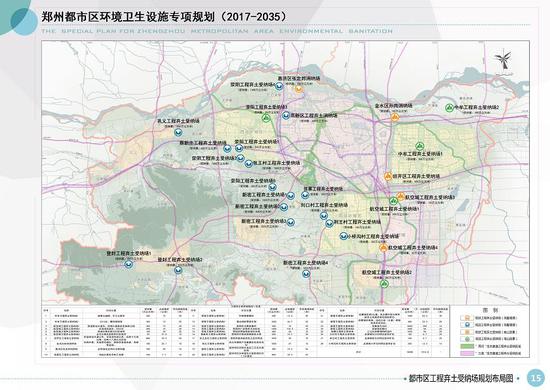Click blue 巩义工程弃土受纳场 marker
Screen dimensions: 550x390
coord(178,132)
